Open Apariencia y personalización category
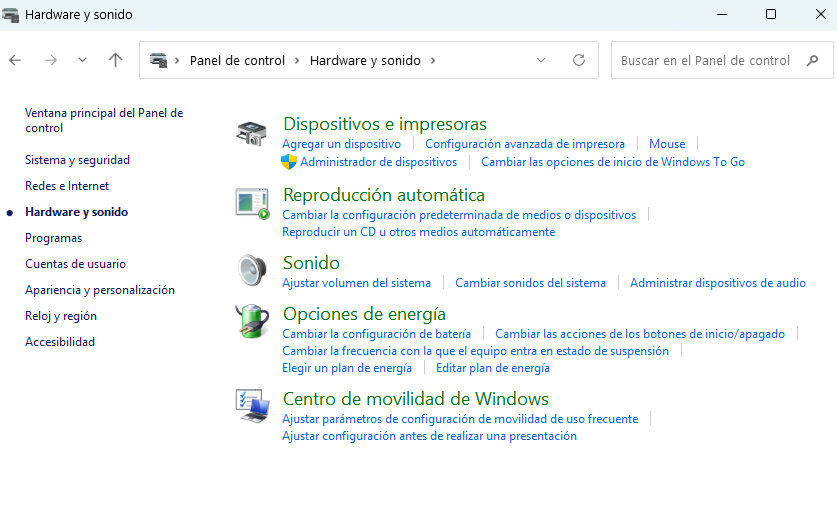837x524 pixels. point(100,290)
